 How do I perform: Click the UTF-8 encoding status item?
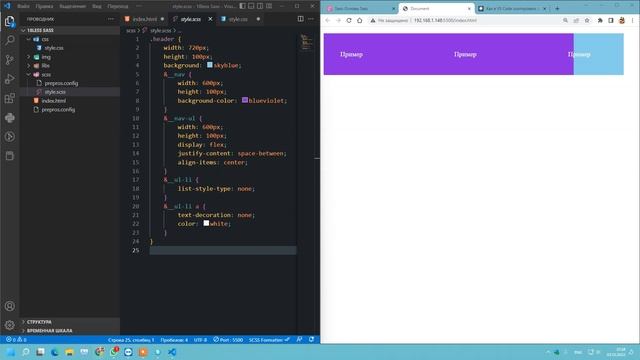(x=200, y=340)
